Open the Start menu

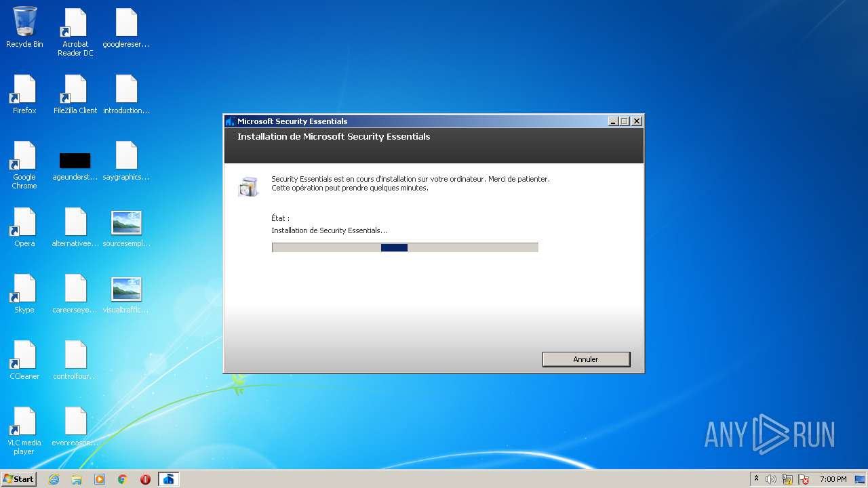tap(19, 479)
